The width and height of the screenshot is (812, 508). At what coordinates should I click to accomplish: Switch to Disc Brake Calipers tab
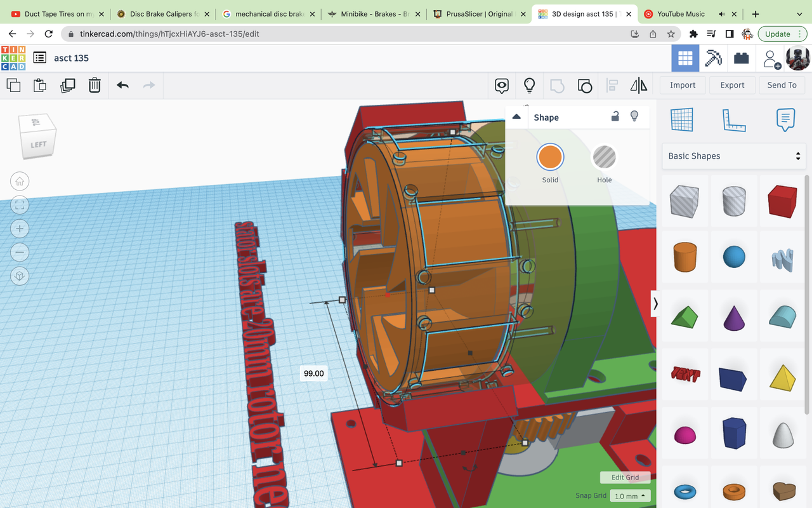coord(162,14)
